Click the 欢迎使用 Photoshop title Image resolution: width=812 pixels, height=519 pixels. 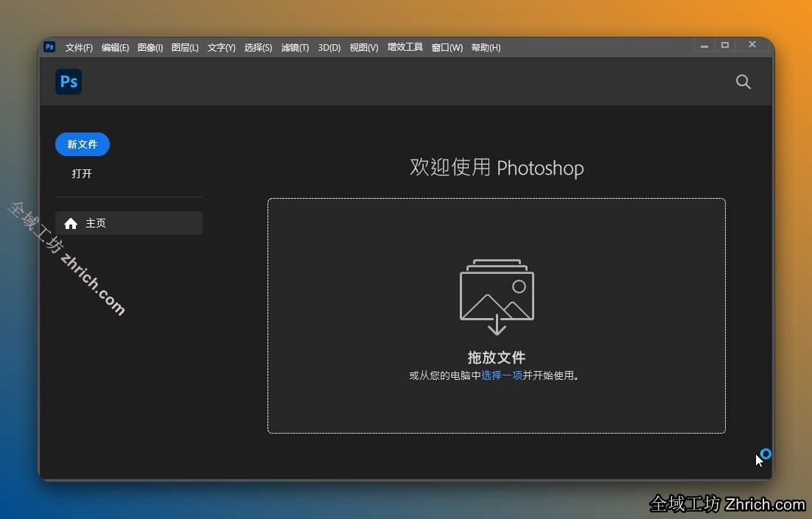click(497, 168)
